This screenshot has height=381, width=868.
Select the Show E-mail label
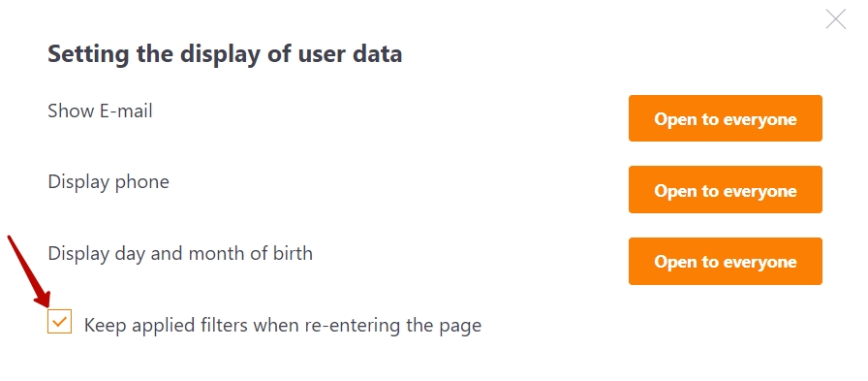(100, 111)
